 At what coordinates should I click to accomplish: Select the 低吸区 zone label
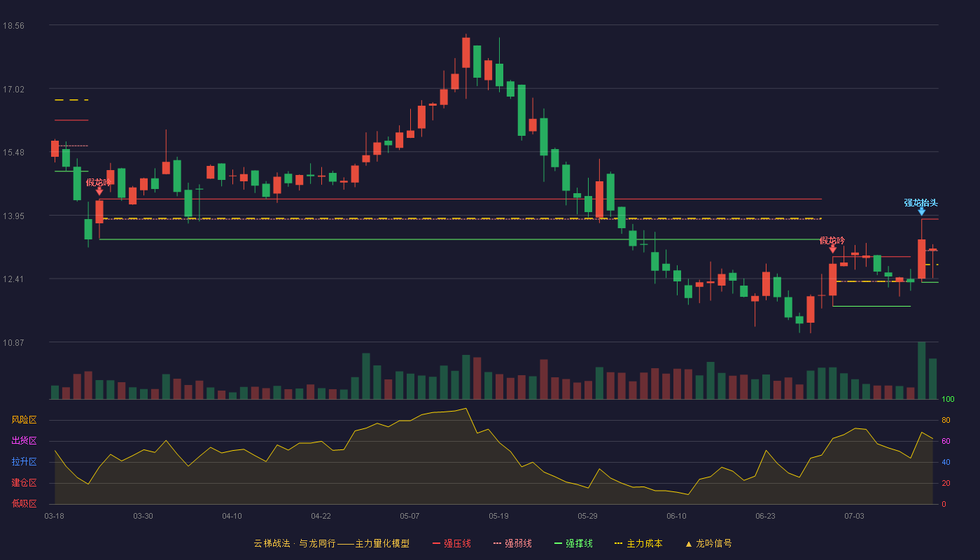coord(24,503)
